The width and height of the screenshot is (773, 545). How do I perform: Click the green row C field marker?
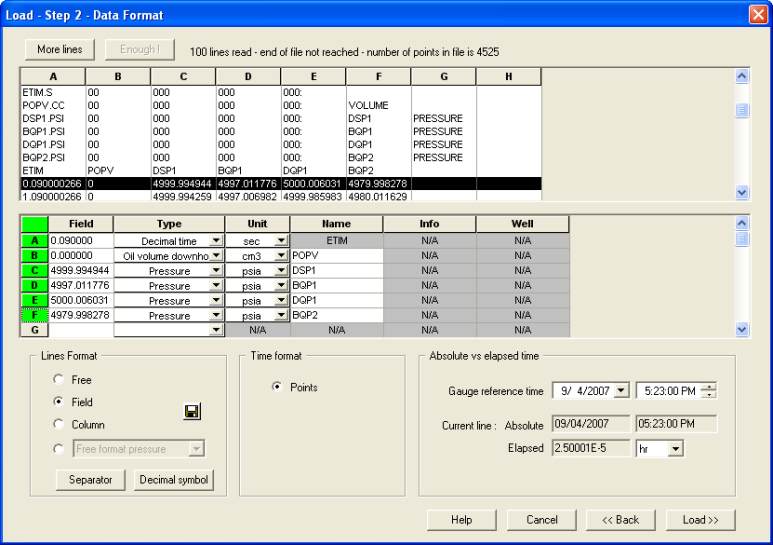point(34,271)
